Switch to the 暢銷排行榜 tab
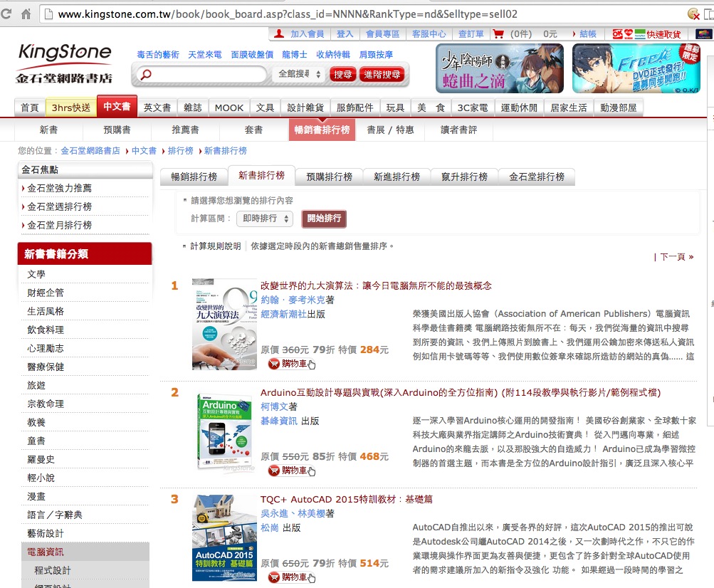The width and height of the screenshot is (714, 588). click(194, 177)
